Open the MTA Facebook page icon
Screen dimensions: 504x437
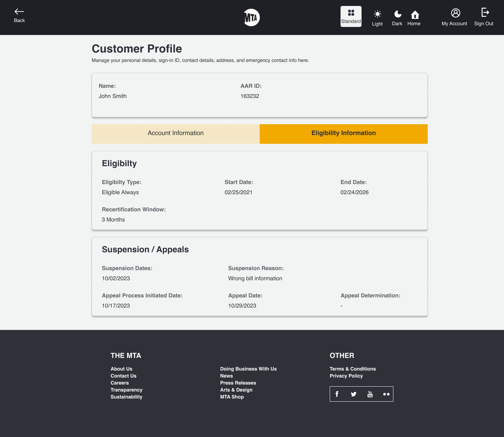[337, 394]
